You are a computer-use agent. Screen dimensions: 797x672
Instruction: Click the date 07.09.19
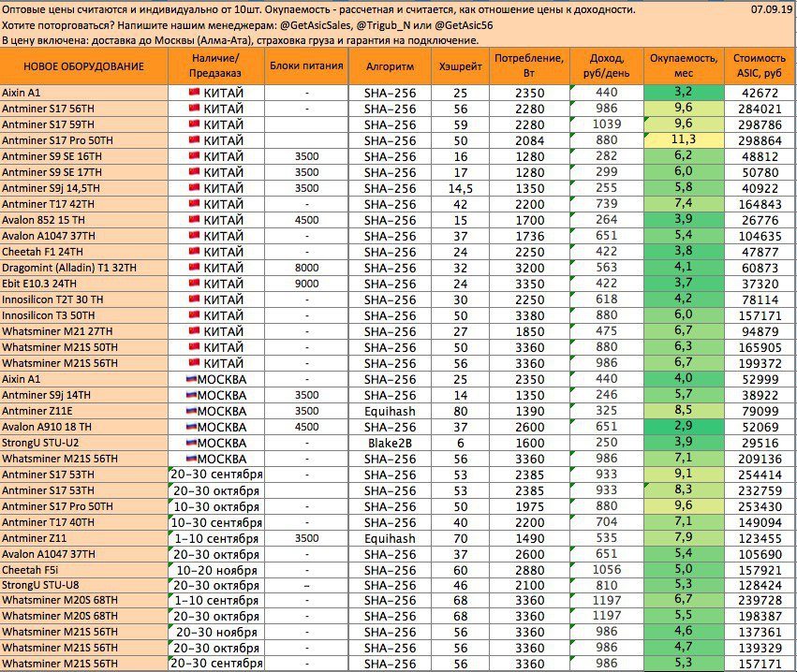(x=773, y=9)
